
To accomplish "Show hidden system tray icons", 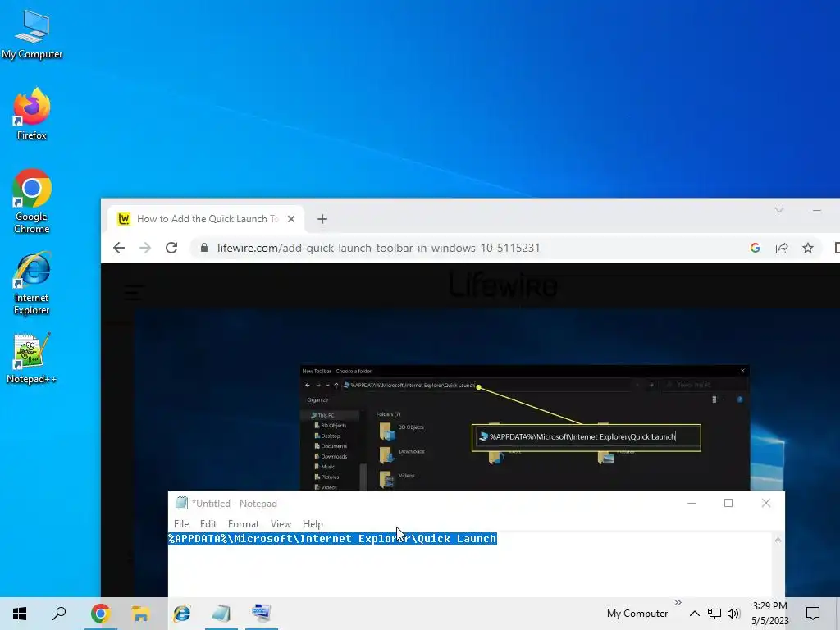I will click(694, 614).
